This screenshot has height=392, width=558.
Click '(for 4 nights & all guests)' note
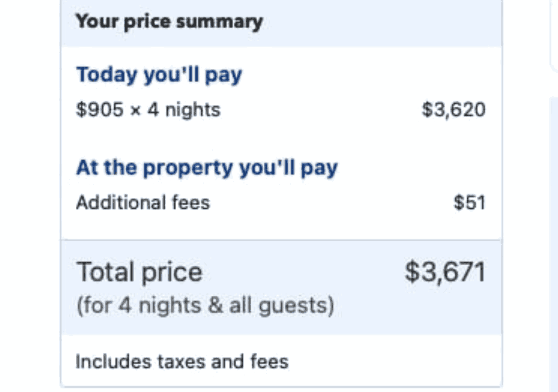(x=205, y=305)
